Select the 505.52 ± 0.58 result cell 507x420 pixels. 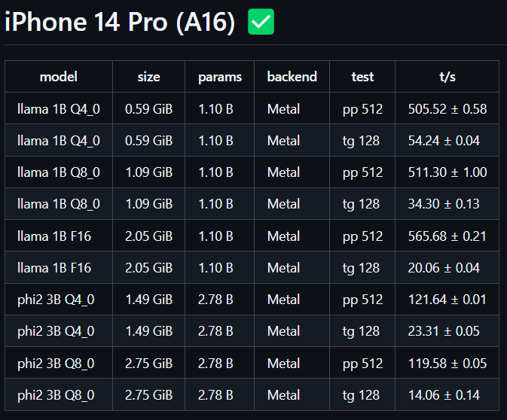point(447,108)
